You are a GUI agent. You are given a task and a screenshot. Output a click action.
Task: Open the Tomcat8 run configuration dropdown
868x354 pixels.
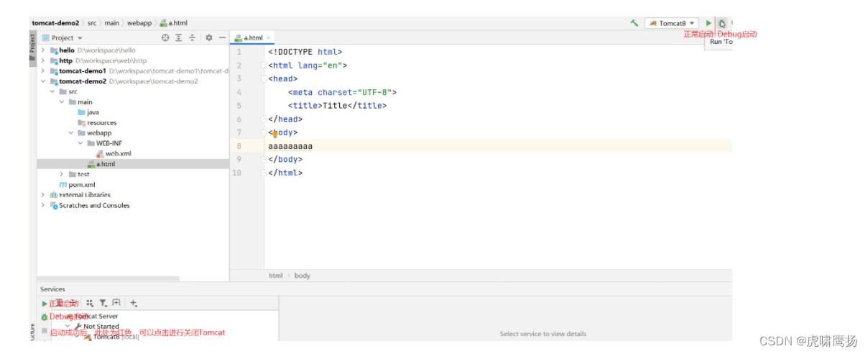coord(672,23)
